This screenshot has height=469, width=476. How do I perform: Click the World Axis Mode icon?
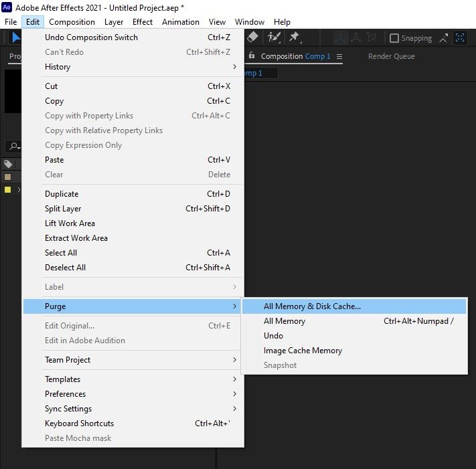click(355, 38)
